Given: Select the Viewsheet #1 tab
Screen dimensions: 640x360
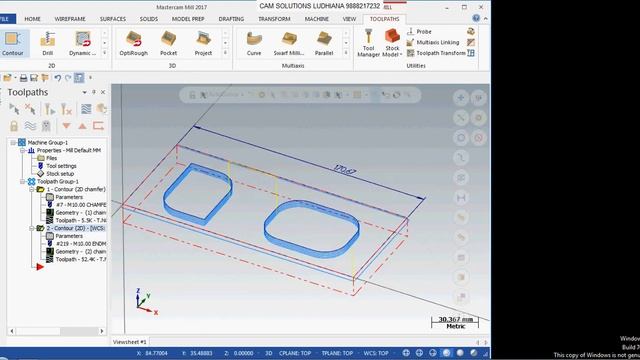Looking at the screenshot, I should pos(129,342).
